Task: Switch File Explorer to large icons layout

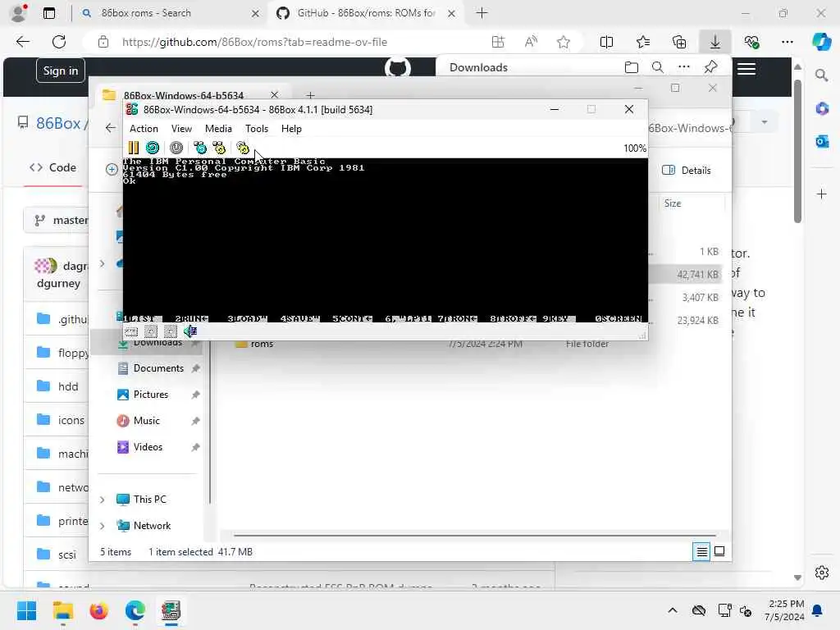Action: click(719, 551)
